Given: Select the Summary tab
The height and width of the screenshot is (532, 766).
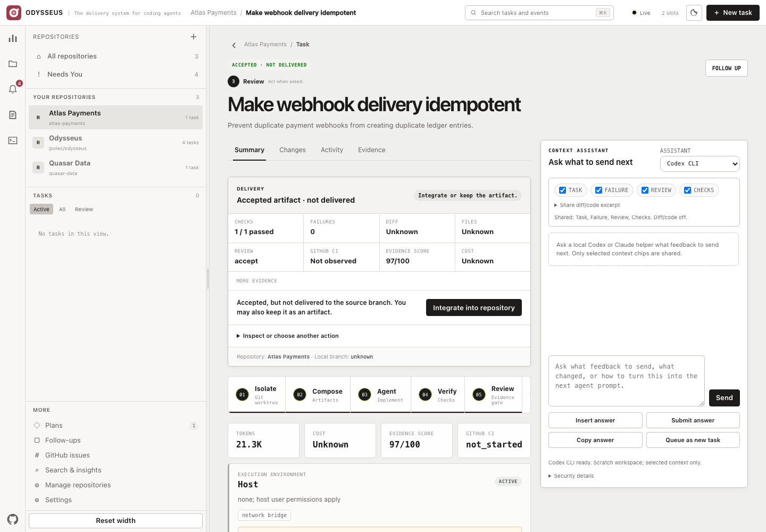Looking at the screenshot, I should (249, 150).
